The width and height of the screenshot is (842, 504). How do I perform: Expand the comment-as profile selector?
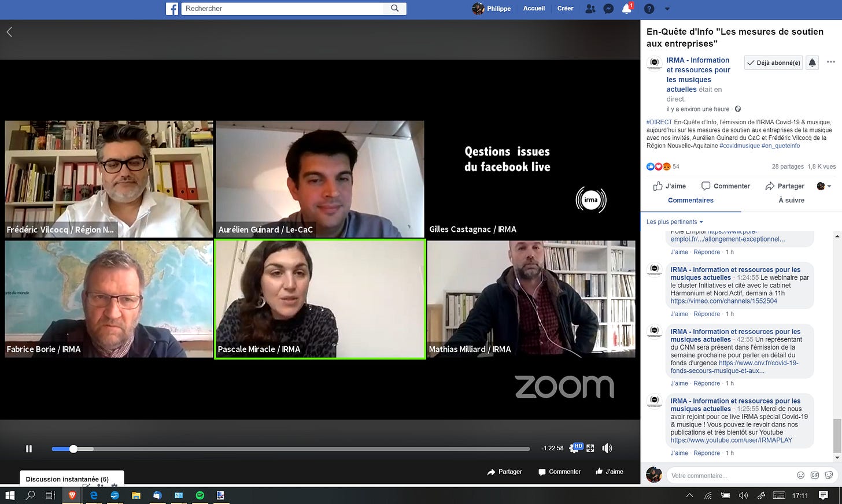tap(823, 186)
